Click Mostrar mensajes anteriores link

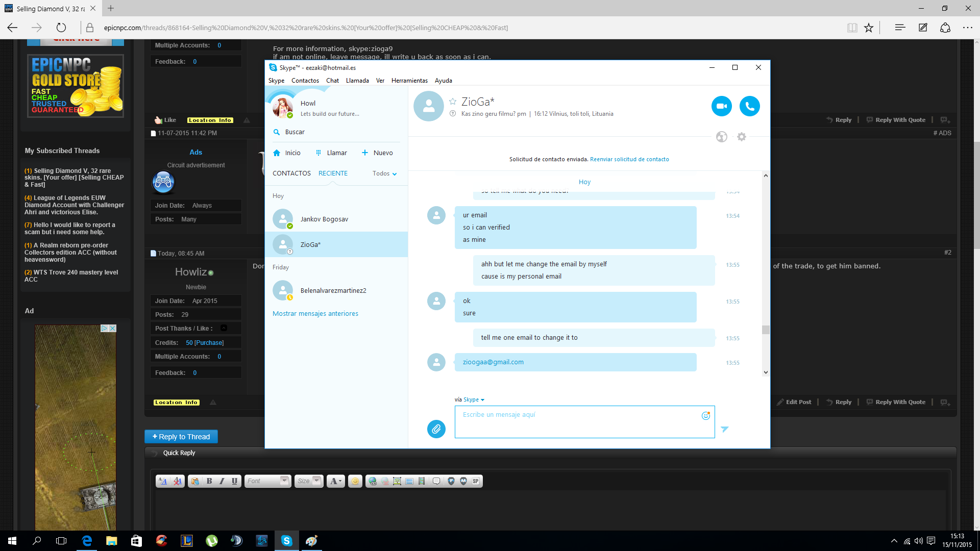coord(315,314)
